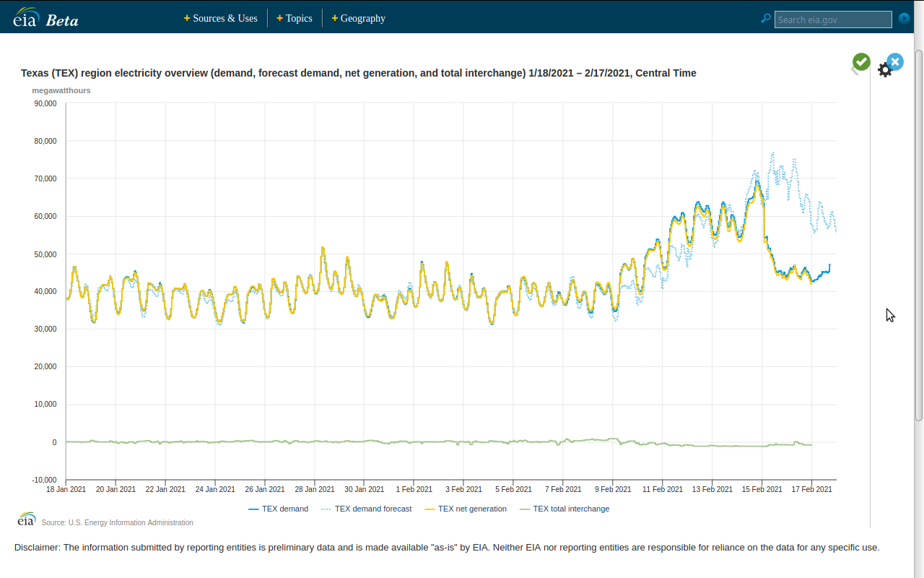Click the '90,000' y-axis label
Screen dimensions: 924x578
pyautogui.click(x=45, y=103)
